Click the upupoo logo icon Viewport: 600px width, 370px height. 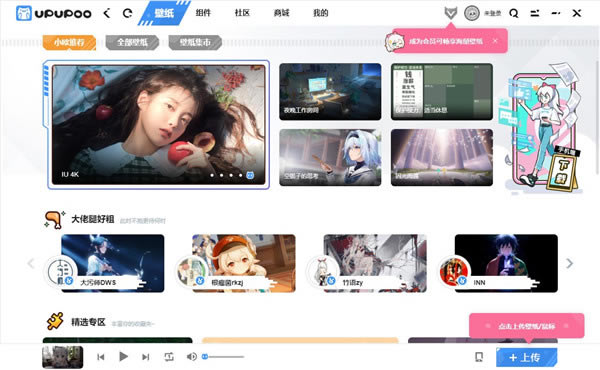[x=23, y=13]
